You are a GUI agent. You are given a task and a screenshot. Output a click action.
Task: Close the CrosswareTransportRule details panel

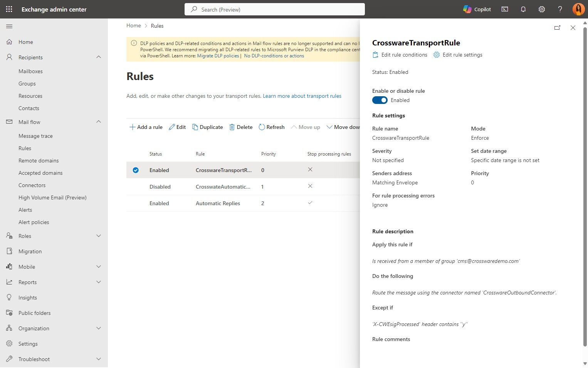pyautogui.click(x=573, y=28)
